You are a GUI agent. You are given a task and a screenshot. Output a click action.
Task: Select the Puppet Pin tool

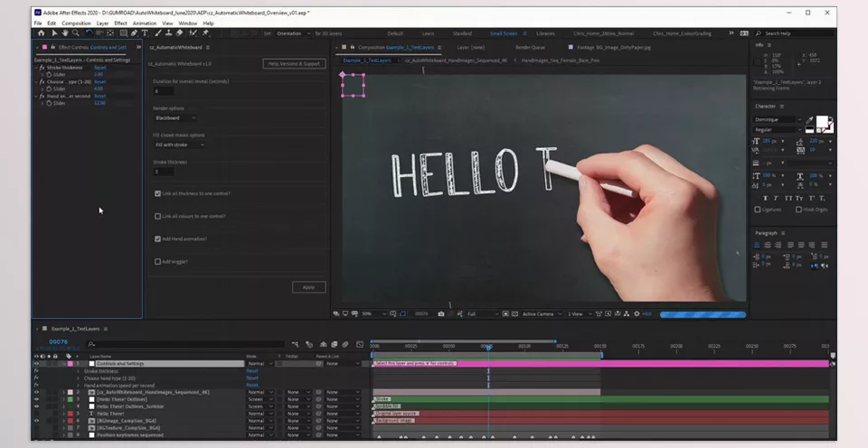tap(205, 33)
